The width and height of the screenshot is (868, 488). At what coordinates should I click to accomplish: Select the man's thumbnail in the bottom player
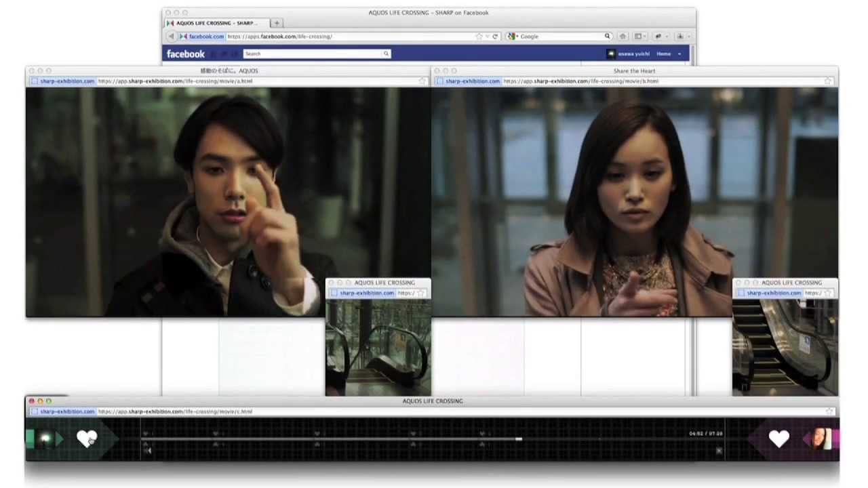pos(45,439)
